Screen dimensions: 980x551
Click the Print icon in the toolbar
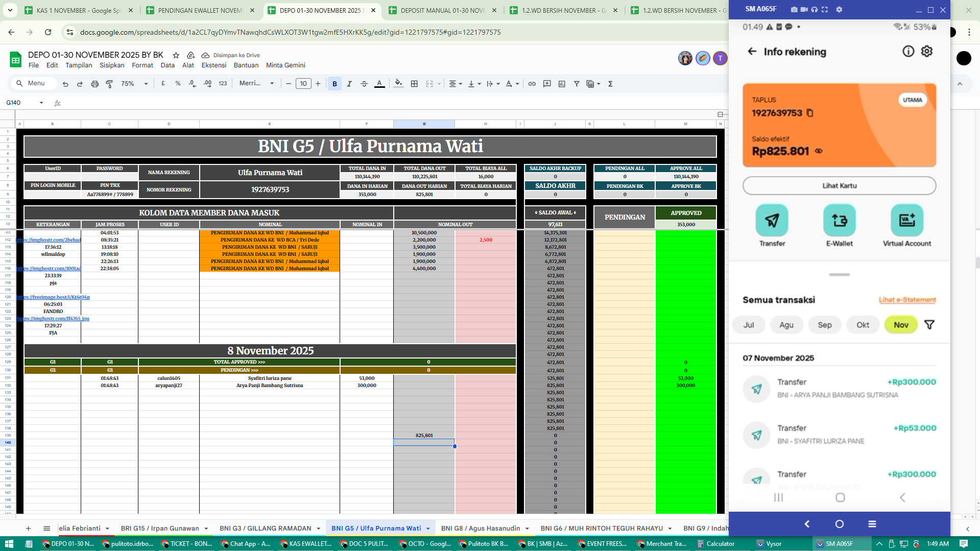(94, 84)
